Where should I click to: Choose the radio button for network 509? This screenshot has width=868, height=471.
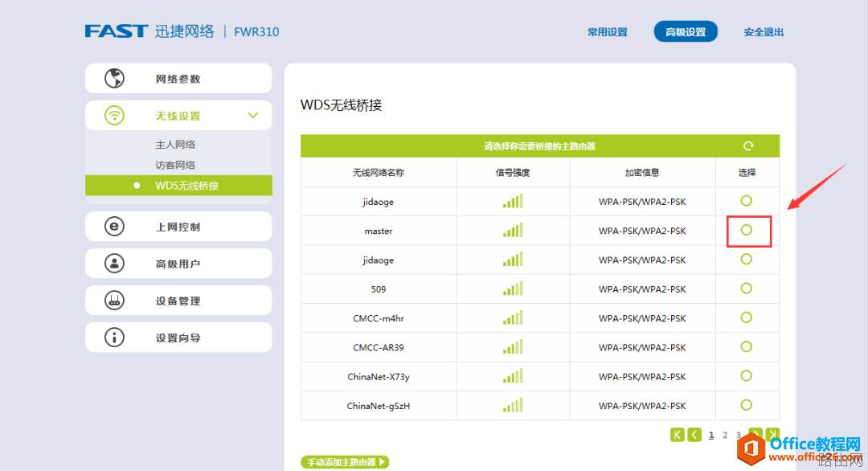746,289
